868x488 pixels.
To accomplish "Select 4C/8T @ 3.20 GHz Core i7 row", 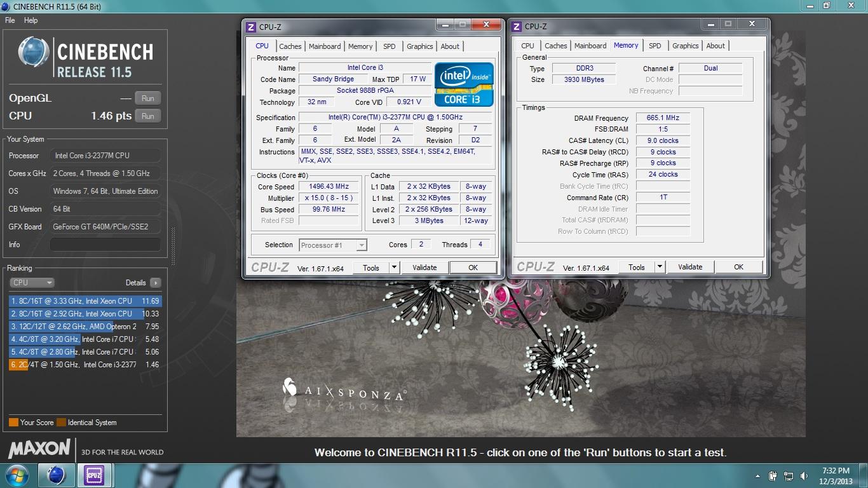I will 85,339.
